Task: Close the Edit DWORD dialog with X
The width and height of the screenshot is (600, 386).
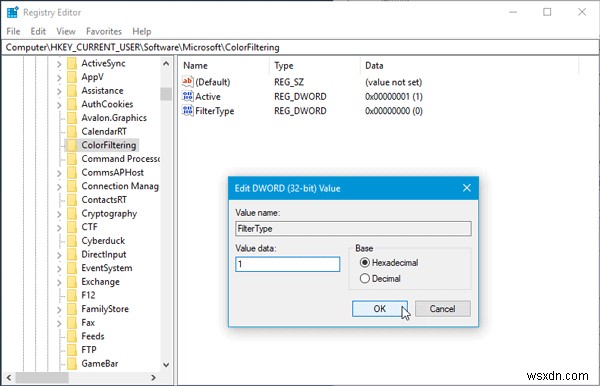Action: tap(466, 188)
